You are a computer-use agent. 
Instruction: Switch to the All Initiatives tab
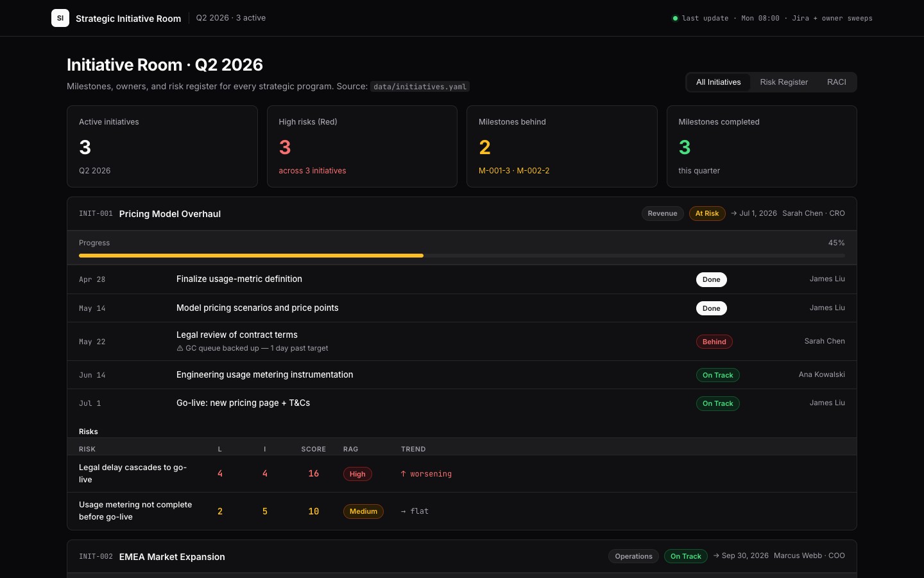pos(719,82)
